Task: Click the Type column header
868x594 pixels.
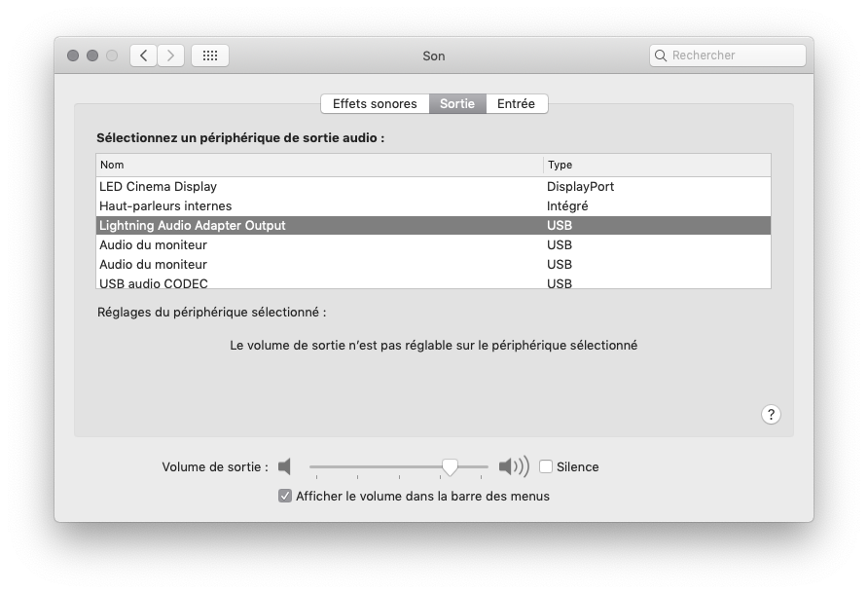Action: [x=657, y=166]
